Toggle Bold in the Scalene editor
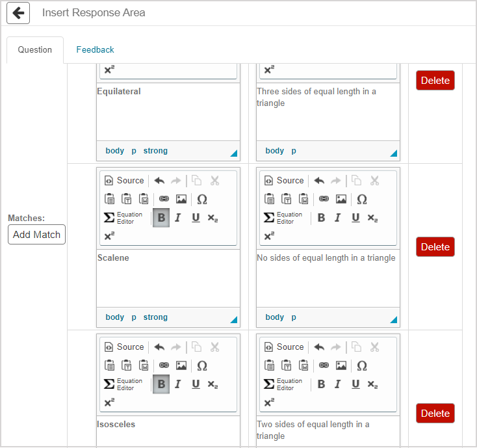This screenshot has height=448, width=477. click(161, 218)
